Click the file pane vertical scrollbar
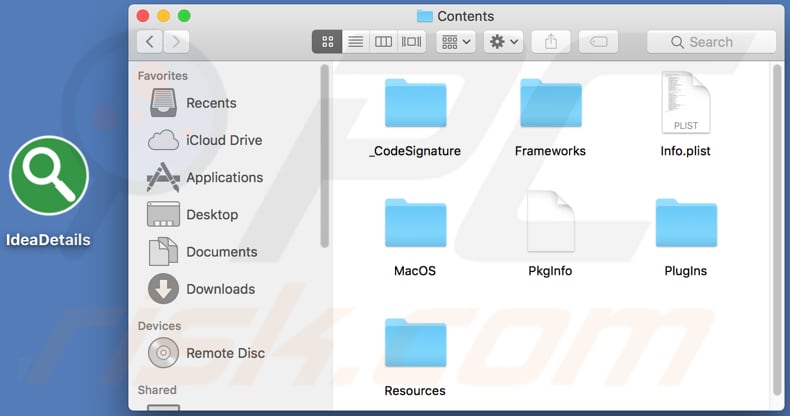The height and width of the screenshot is (416, 790). 777,229
